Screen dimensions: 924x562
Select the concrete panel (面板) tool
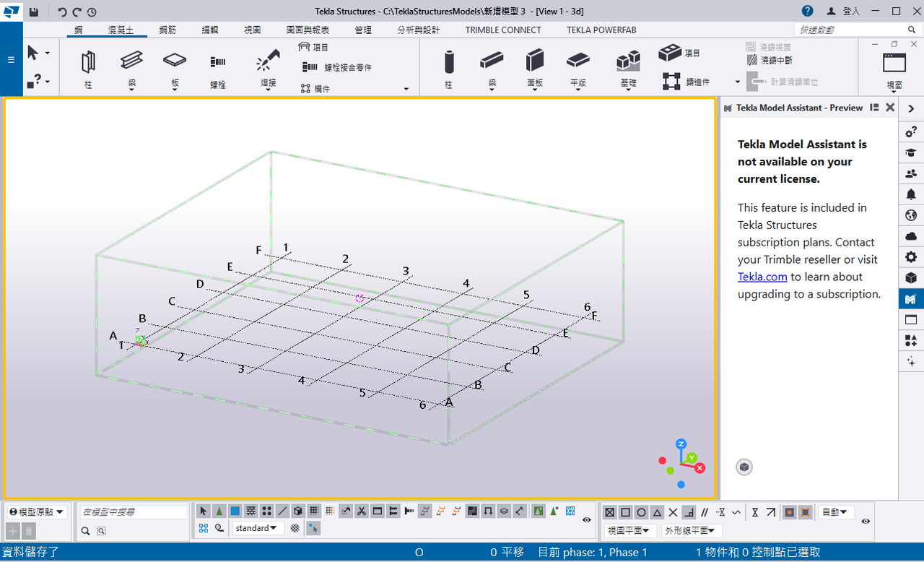[x=535, y=69]
